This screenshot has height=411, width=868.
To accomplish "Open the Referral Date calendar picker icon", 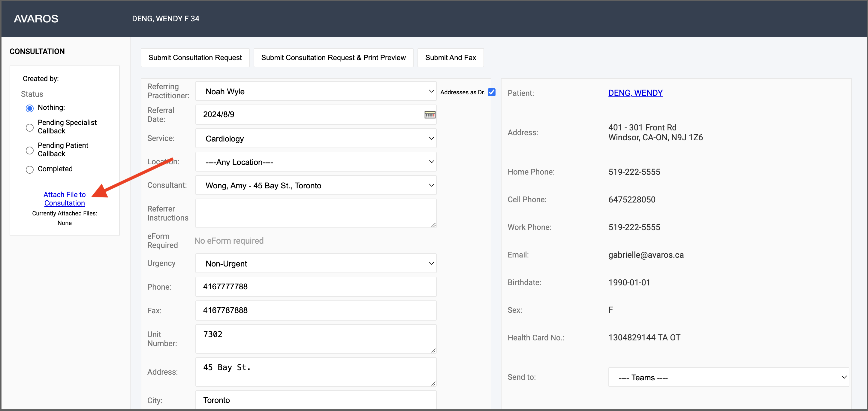I will 429,115.
